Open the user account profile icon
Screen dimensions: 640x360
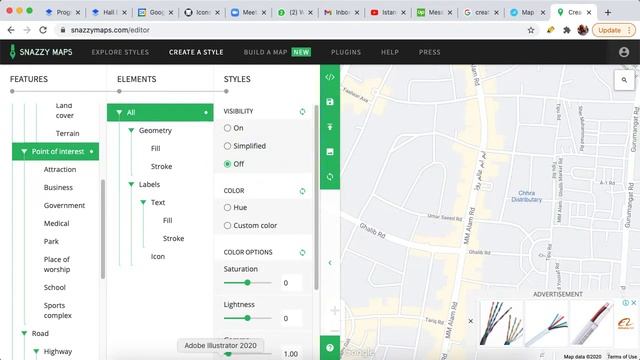(x=624, y=52)
